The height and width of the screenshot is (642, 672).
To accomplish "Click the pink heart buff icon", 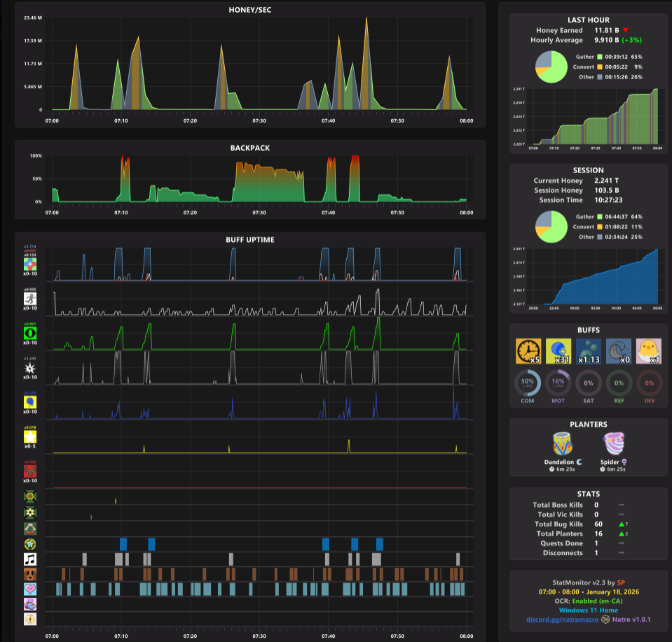I will point(30,589).
